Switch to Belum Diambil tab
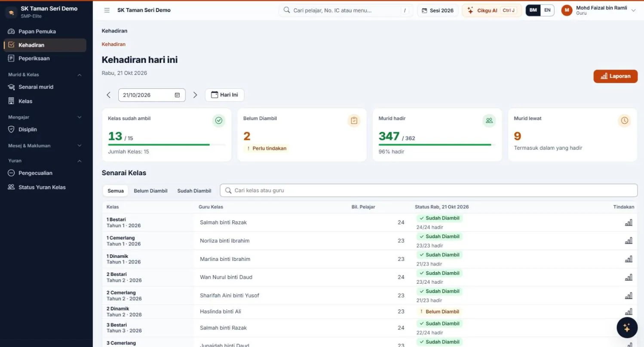The width and height of the screenshot is (644, 347). tap(150, 191)
